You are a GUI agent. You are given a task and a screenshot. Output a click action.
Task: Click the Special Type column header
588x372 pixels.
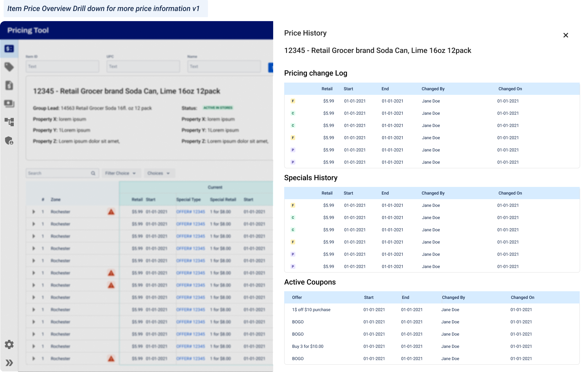188,199
